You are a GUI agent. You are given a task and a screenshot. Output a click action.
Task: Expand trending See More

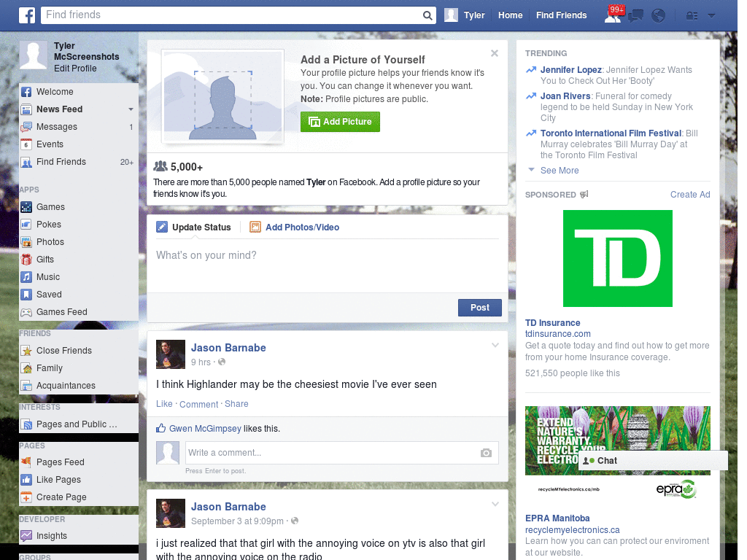560,171
